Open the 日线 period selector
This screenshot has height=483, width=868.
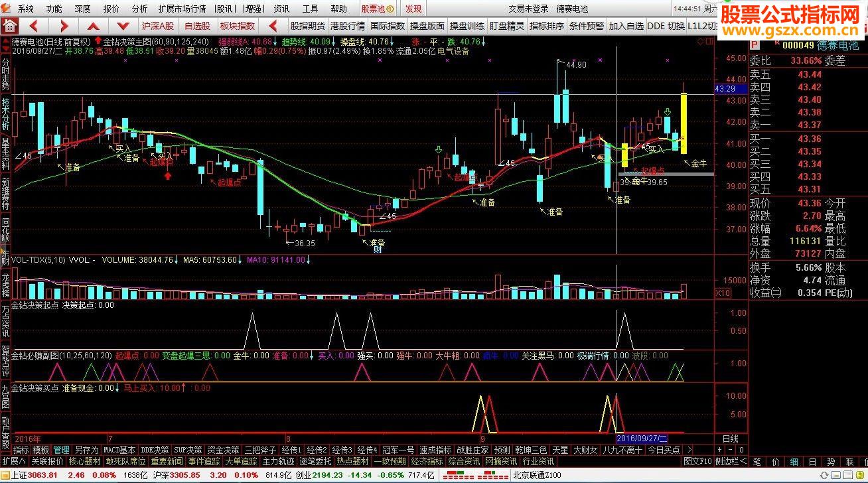pyautogui.click(x=730, y=439)
